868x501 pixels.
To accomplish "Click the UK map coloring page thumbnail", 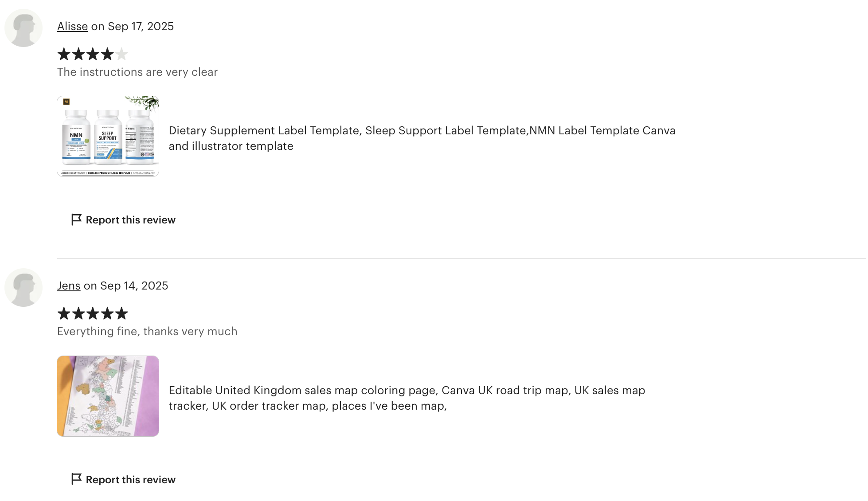I will pos(108,396).
